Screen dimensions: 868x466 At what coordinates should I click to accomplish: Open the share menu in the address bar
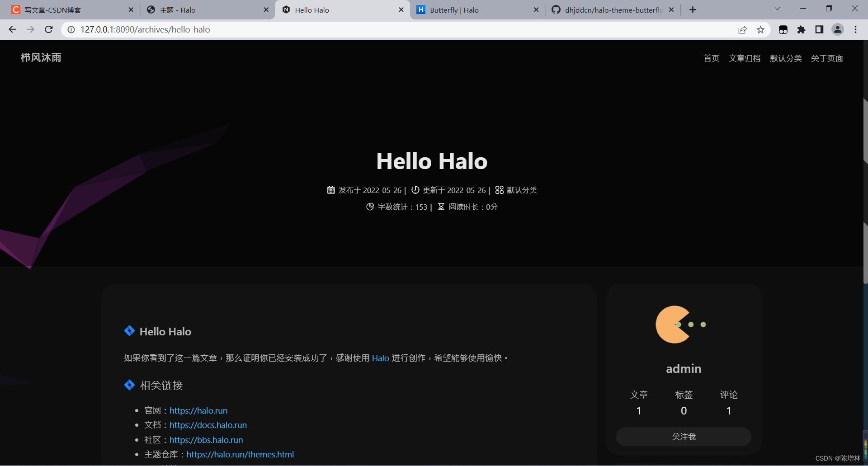(743, 29)
